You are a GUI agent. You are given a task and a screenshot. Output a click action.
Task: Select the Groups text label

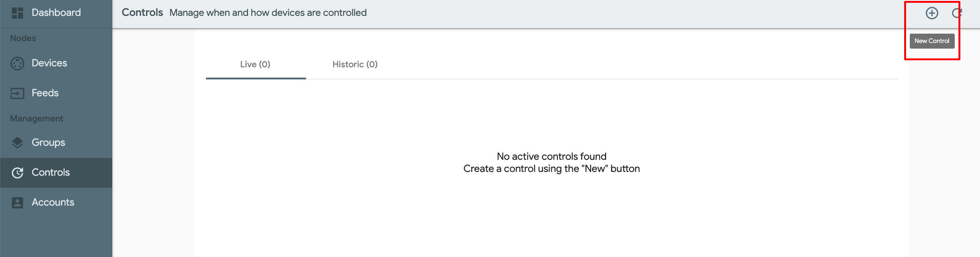[48, 143]
